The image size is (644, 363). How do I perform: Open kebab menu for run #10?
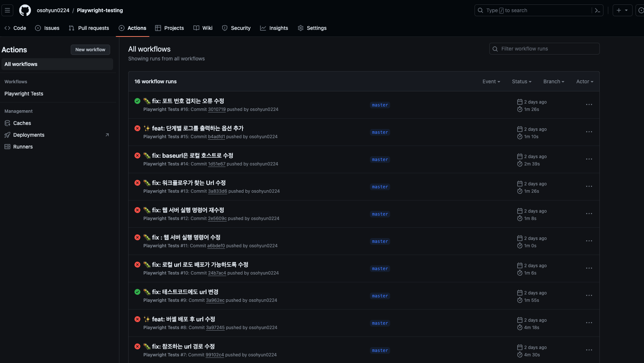[589, 268]
